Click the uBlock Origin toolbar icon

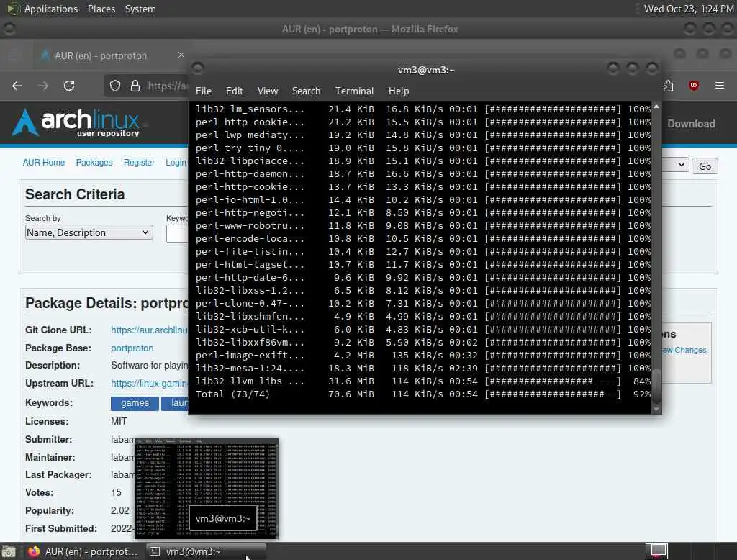(694, 86)
